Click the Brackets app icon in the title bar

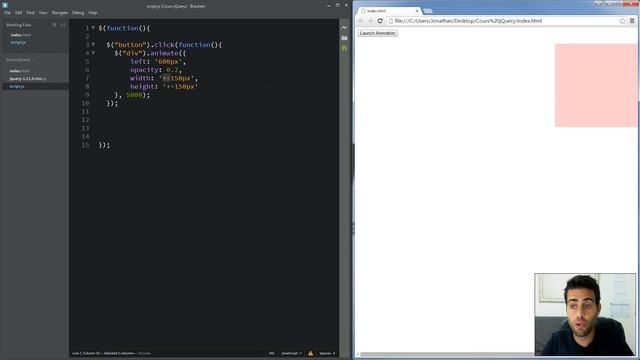5,5
